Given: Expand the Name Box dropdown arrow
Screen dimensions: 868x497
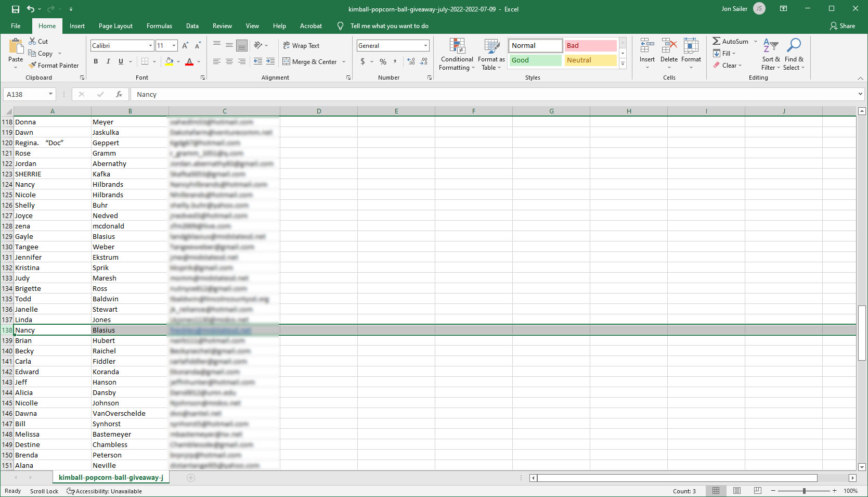Looking at the screenshot, I should click(x=50, y=94).
